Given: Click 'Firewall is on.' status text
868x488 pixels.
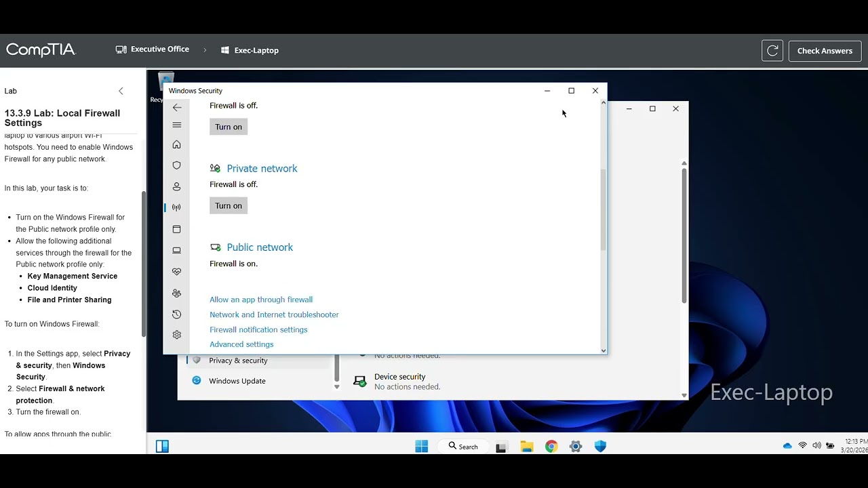Looking at the screenshot, I should pos(233,264).
